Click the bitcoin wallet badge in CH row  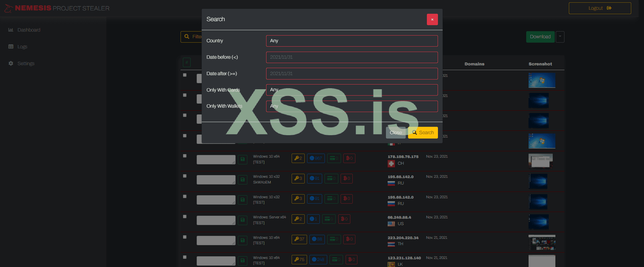click(349, 158)
